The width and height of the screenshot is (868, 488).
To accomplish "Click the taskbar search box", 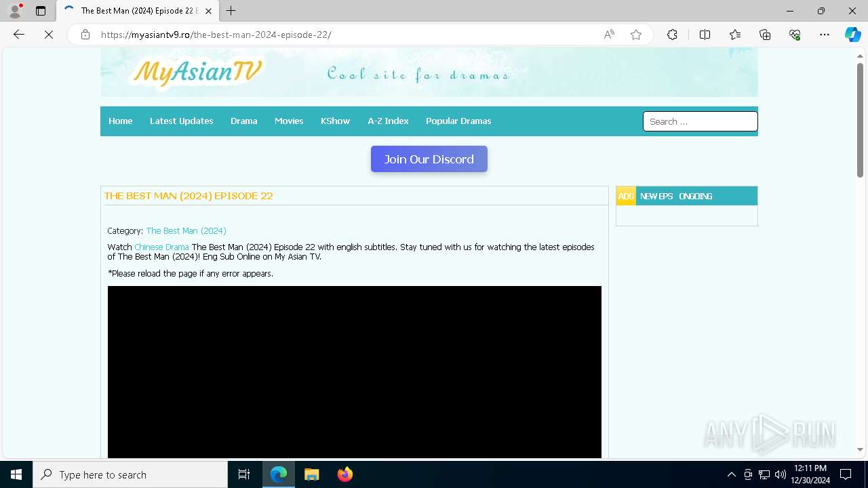I will click(130, 474).
